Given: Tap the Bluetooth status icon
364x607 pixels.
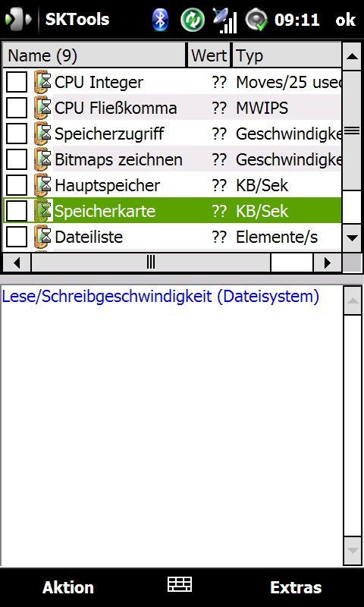Looking at the screenshot, I should pyautogui.click(x=160, y=20).
